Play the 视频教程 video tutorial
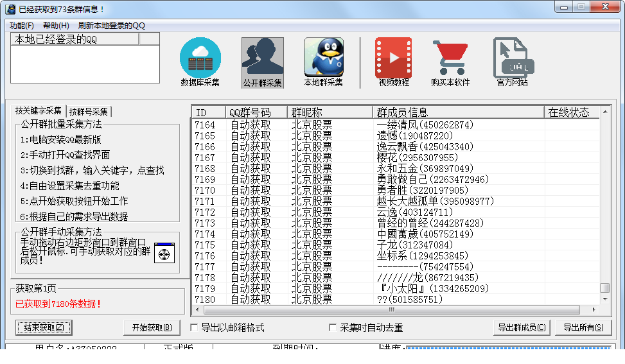This screenshot has height=364, width=625. point(393,58)
